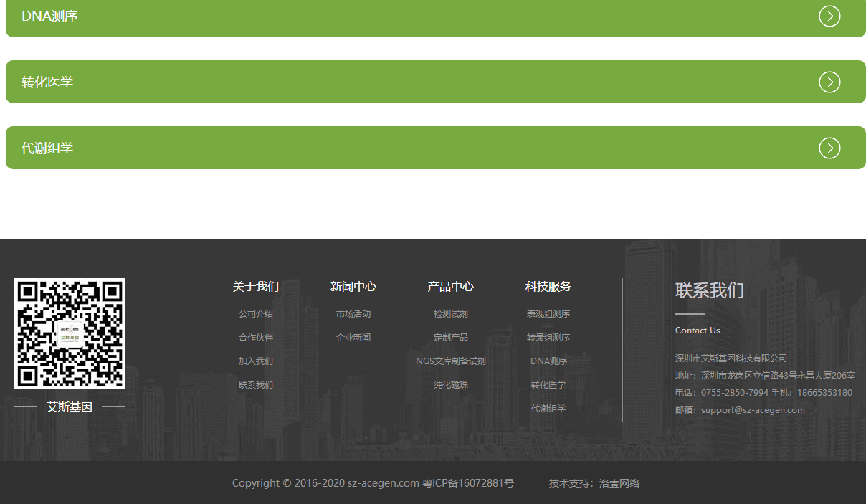Open 新闻中心 footer heading
The height and width of the screenshot is (504, 866).
(353, 287)
